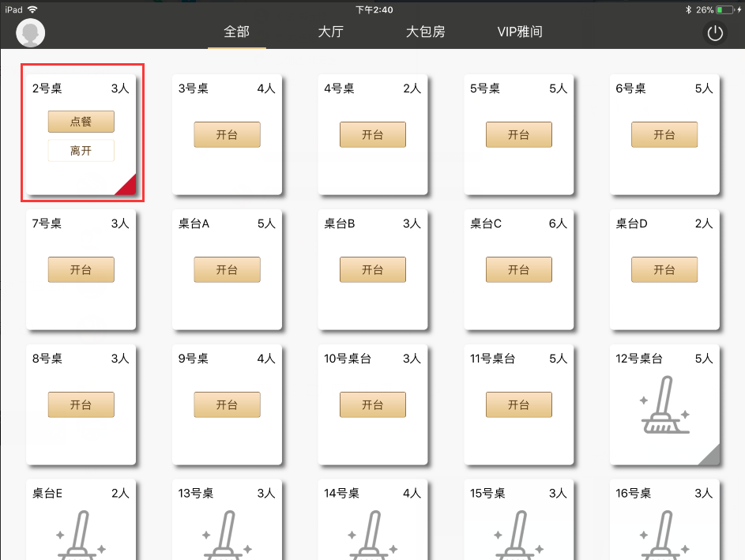Tap the power logout icon
This screenshot has width=745, height=560.
(x=715, y=33)
